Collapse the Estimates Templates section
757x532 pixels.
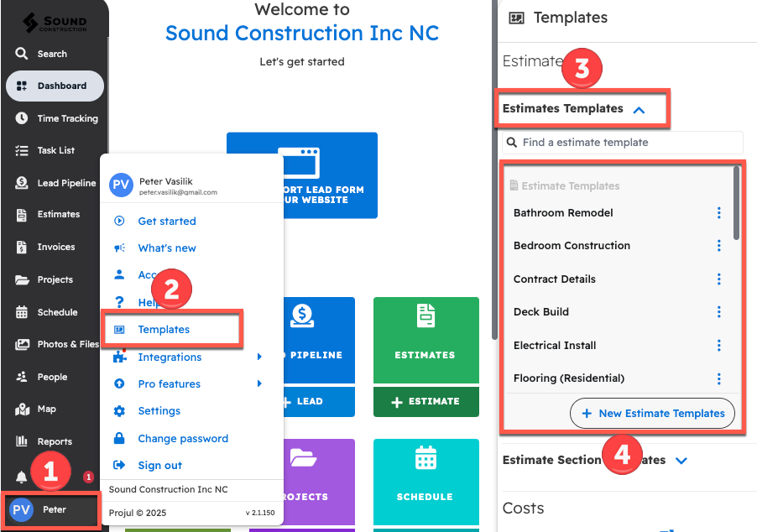tap(639, 109)
